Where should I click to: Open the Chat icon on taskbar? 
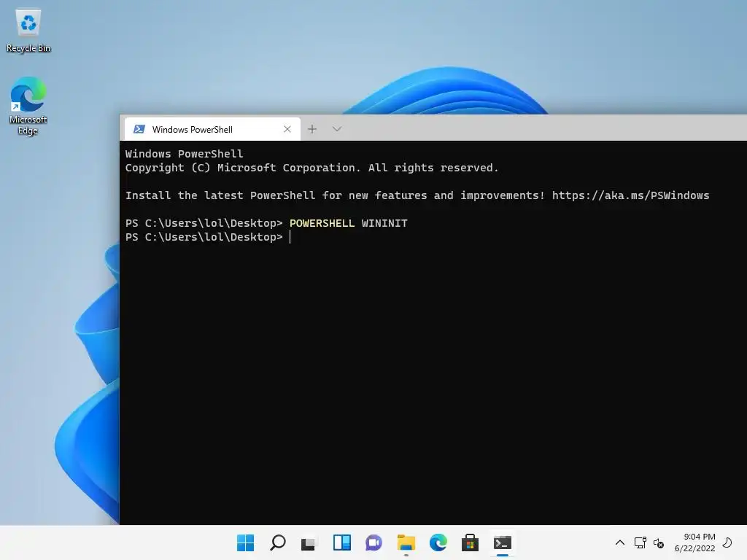(374, 542)
